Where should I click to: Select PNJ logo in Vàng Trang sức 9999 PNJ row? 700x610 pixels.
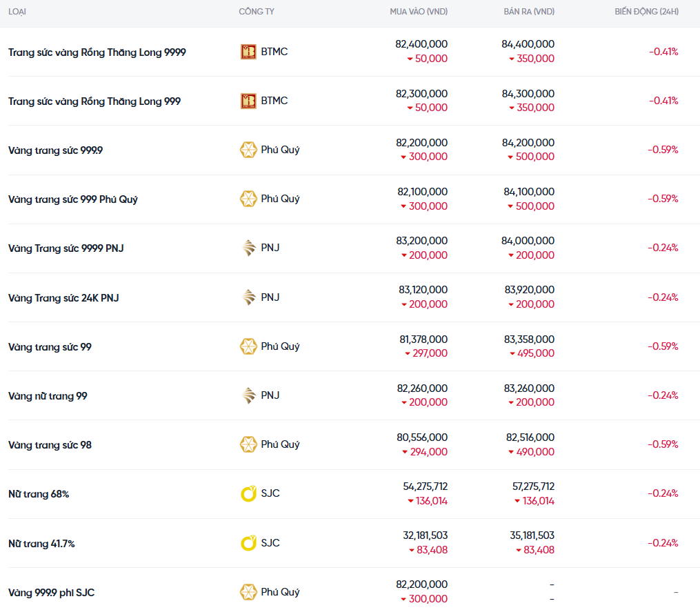[x=248, y=248]
